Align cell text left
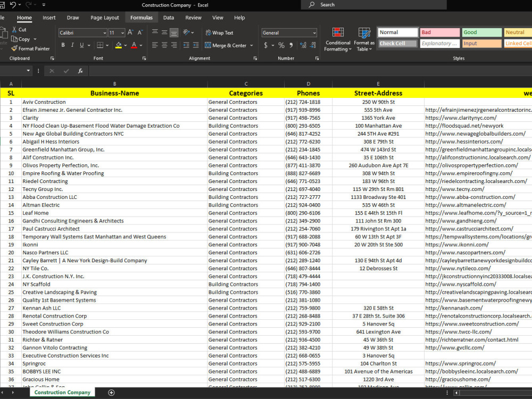The image size is (532, 399). click(155, 45)
